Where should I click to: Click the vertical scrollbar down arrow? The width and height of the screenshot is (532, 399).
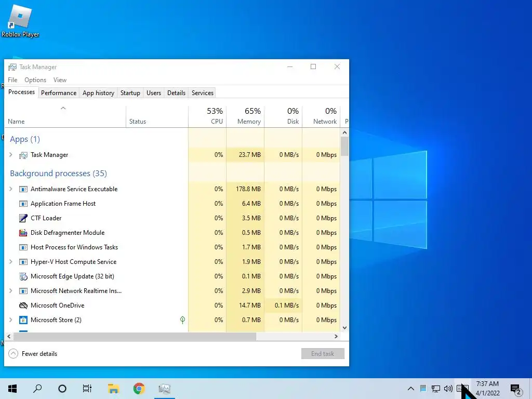345,328
